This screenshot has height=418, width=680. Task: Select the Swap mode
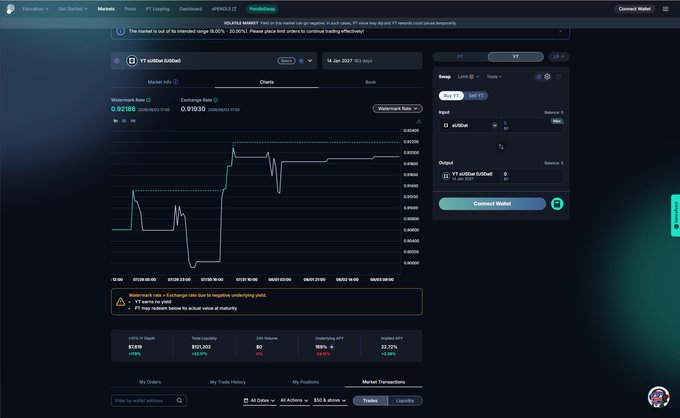pyautogui.click(x=445, y=77)
